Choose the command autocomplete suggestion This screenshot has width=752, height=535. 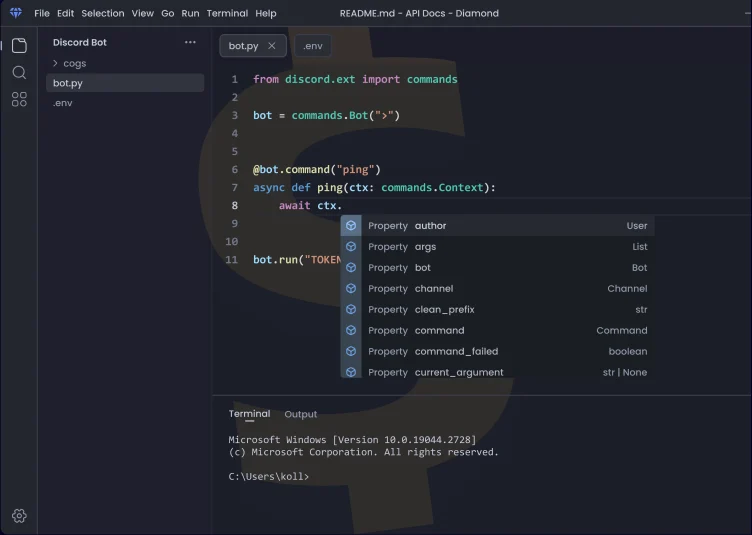(497, 330)
